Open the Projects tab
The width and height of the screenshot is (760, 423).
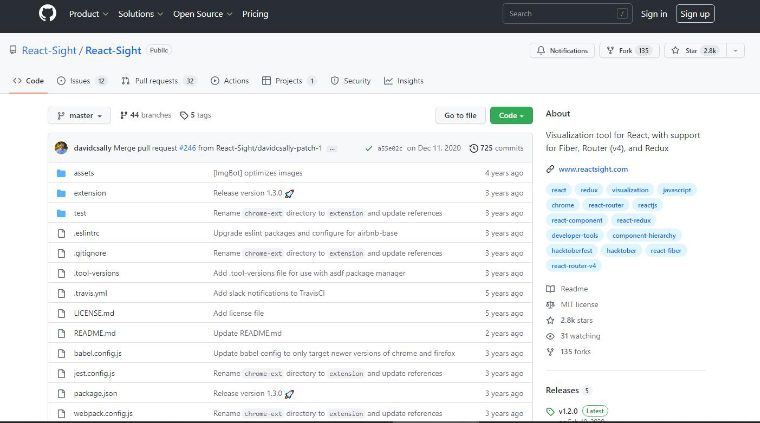pyautogui.click(x=289, y=81)
